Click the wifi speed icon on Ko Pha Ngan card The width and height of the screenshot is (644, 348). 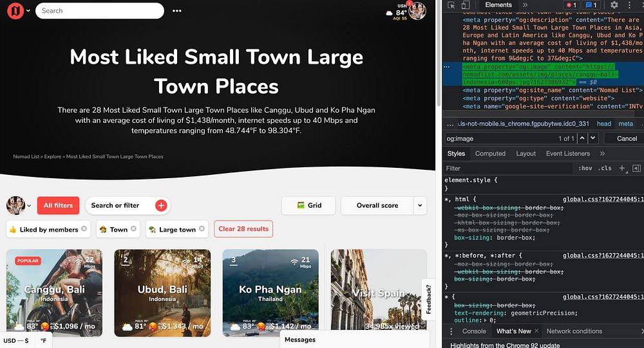point(294,261)
